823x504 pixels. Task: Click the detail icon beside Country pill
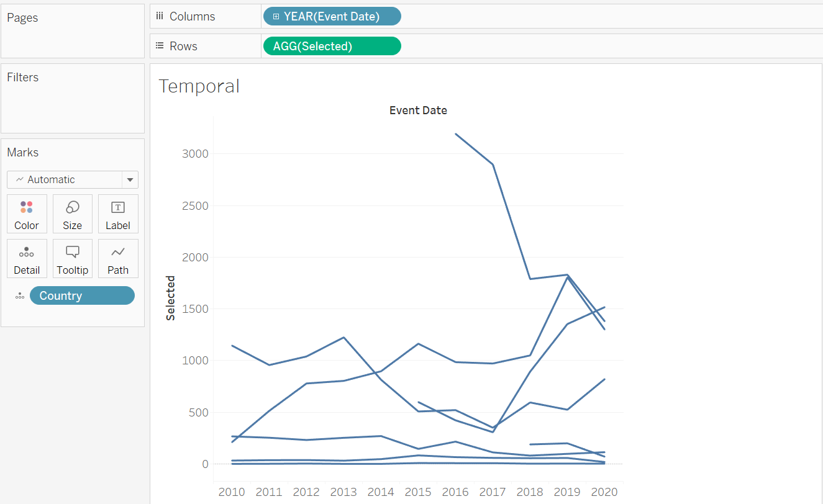(20, 296)
